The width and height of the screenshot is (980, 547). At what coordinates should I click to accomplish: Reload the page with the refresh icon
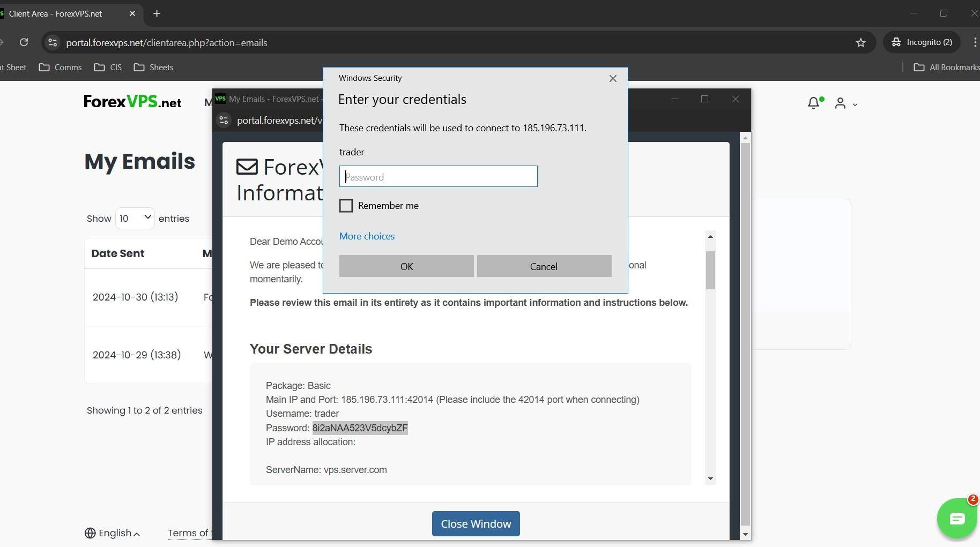click(x=24, y=42)
